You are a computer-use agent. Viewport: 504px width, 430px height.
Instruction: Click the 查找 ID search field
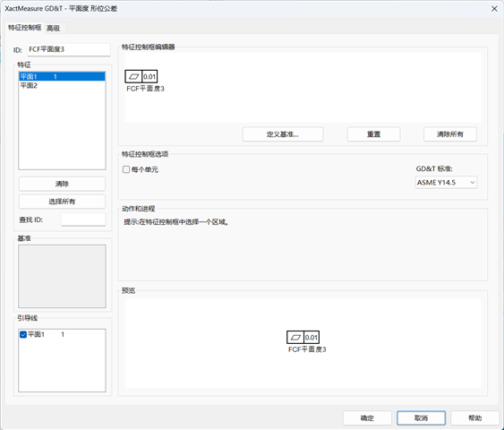click(x=83, y=219)
